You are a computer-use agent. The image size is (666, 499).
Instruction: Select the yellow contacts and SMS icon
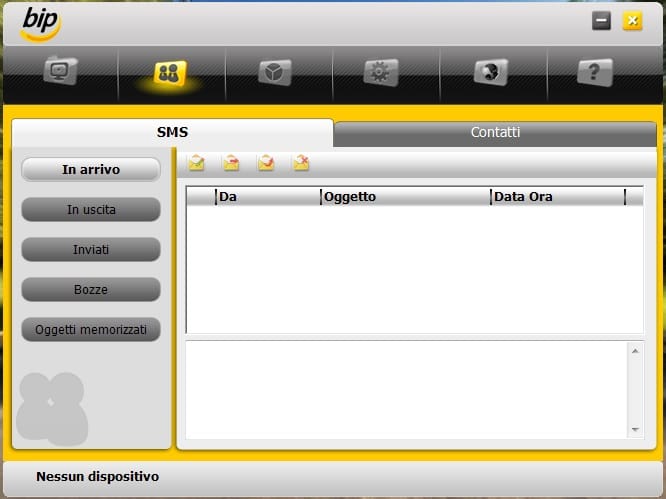click(170, 74)
